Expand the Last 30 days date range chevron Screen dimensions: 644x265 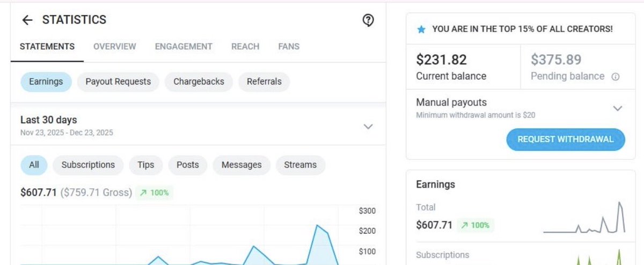[x=368, y=126]
